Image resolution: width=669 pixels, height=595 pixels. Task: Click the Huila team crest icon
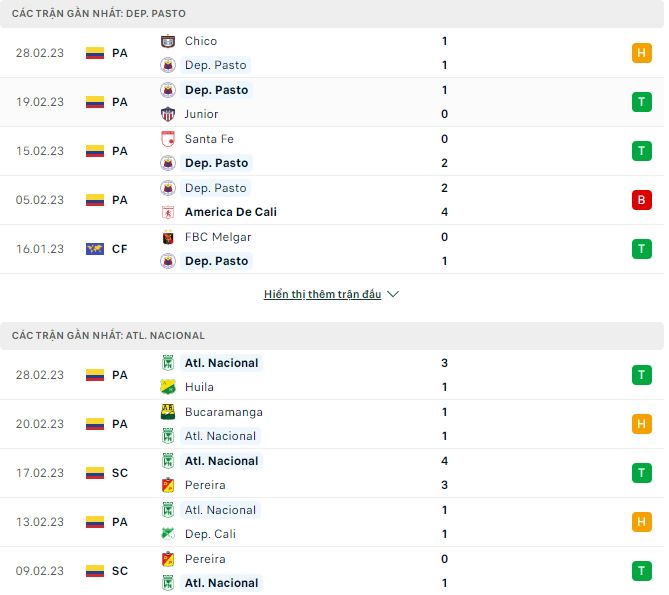[168, 387]
